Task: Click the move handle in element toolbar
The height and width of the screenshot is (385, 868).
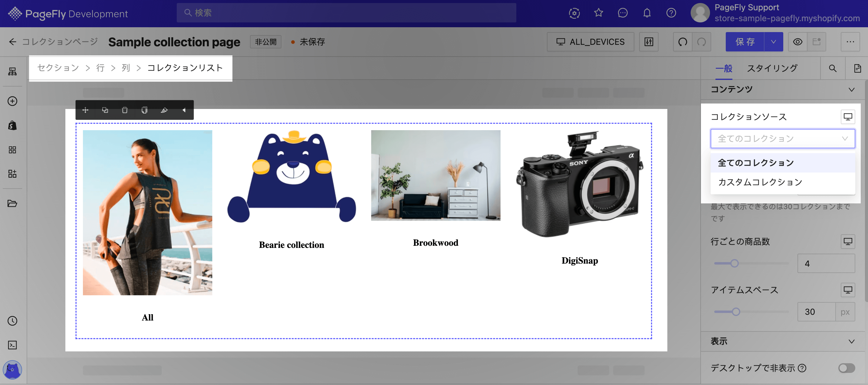Action: click(85, 110)
